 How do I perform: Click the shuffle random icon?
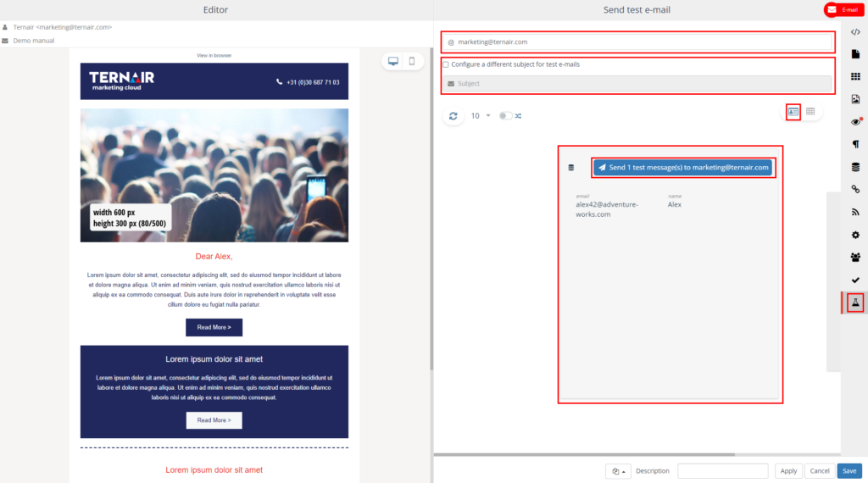(x=518, y=115)
